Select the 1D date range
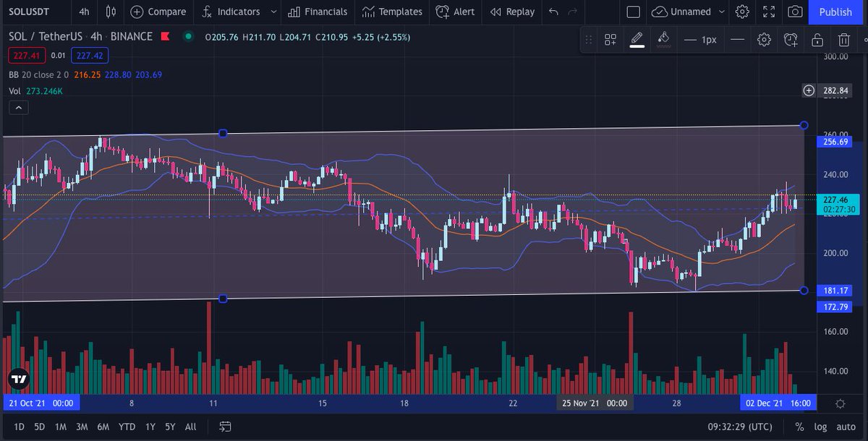The image size is (868, 441). coord(19,427)
